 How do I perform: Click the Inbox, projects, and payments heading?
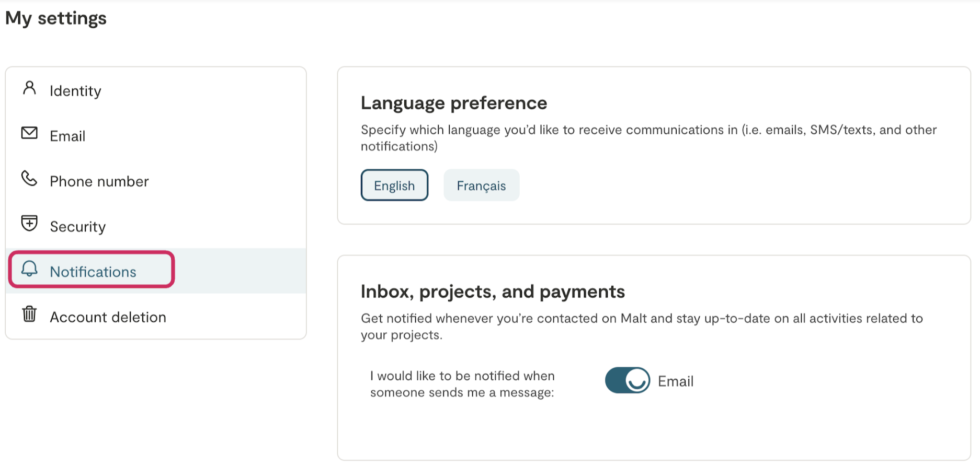(493, 292)
